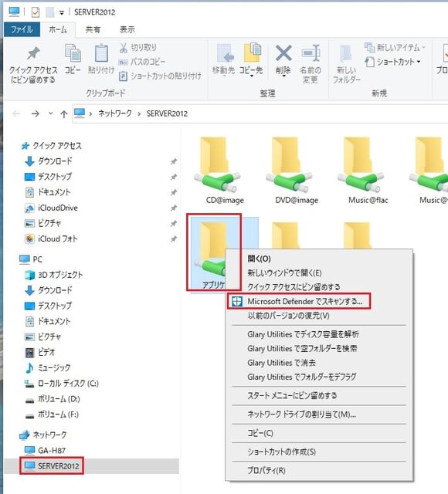Open the Copy to (コピー先) dropdown
This screenshot has height=494, width=448.
click(x=251, y=76)
